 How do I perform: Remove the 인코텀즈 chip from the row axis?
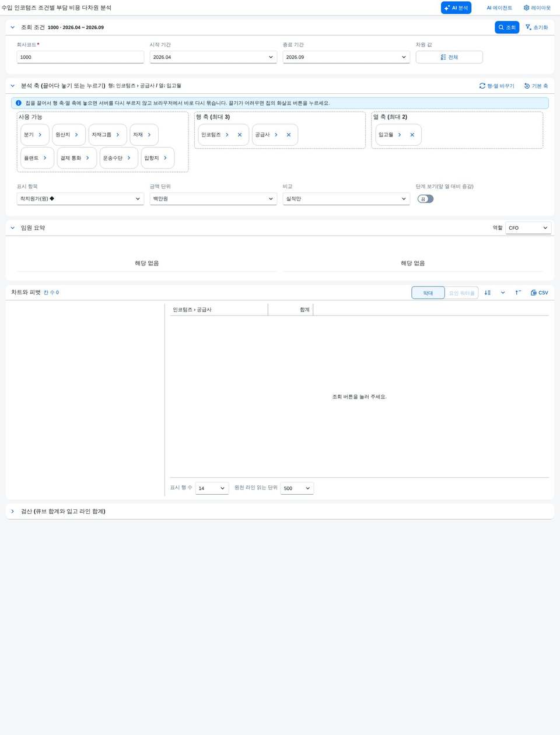coord(240,135)
